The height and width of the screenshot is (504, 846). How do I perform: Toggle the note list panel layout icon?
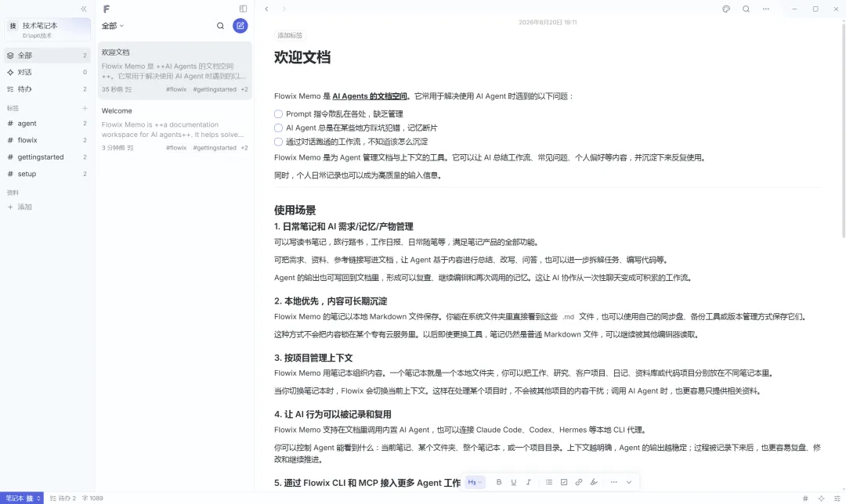[x=244, y=9]
